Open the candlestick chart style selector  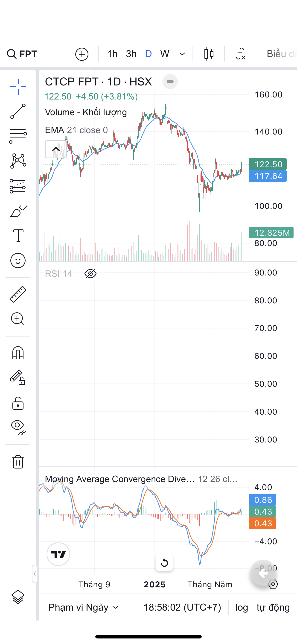coord(209,54)
